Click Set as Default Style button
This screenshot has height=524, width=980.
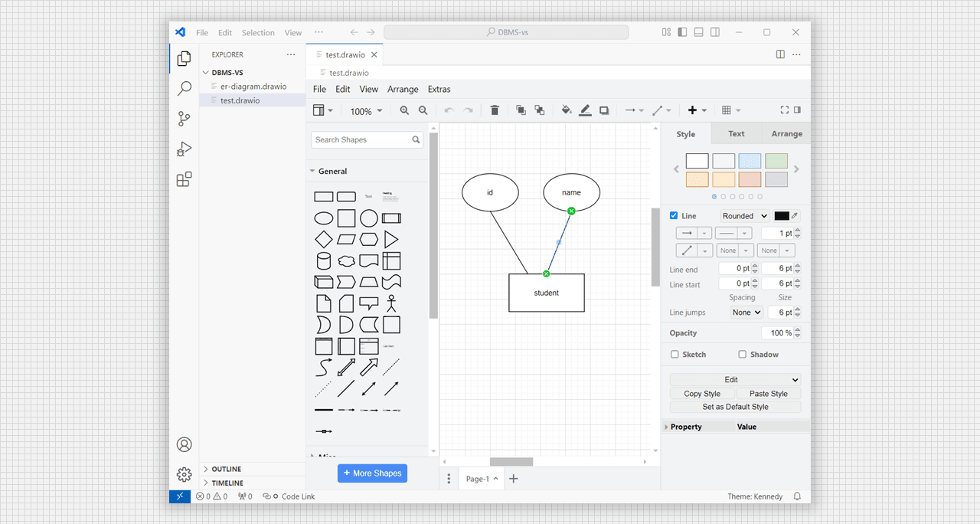pos(735,407)
